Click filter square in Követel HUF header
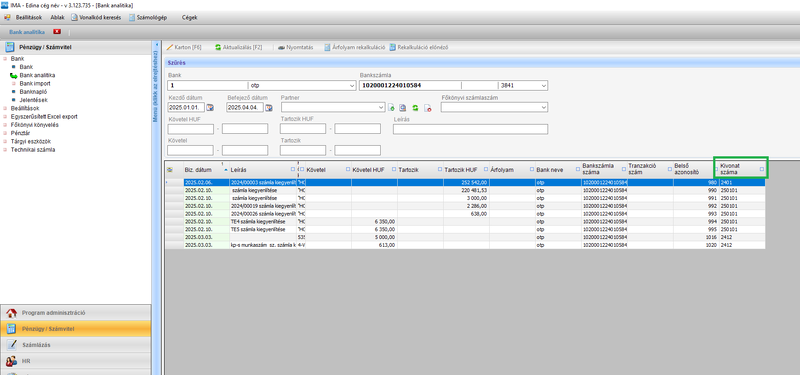800x375 pixels. pos(394,169)
